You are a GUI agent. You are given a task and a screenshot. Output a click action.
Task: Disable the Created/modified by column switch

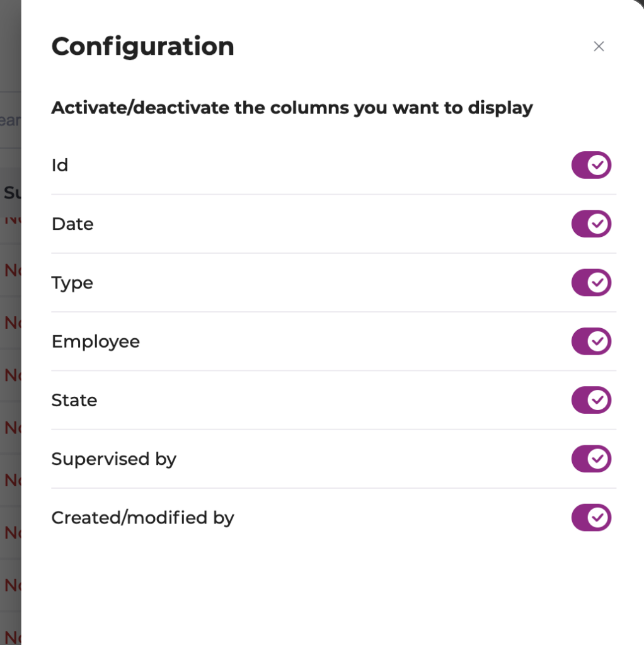click(x=591, y=518)
